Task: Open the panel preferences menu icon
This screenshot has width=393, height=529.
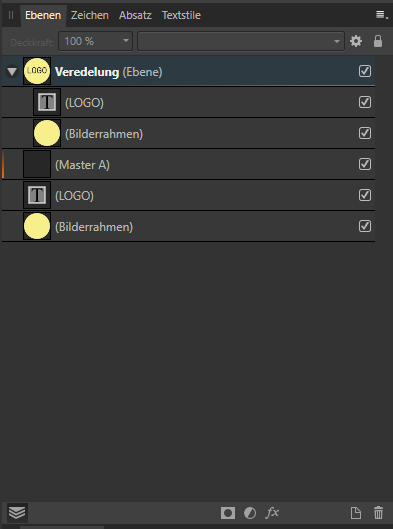Action: [381, 15]
